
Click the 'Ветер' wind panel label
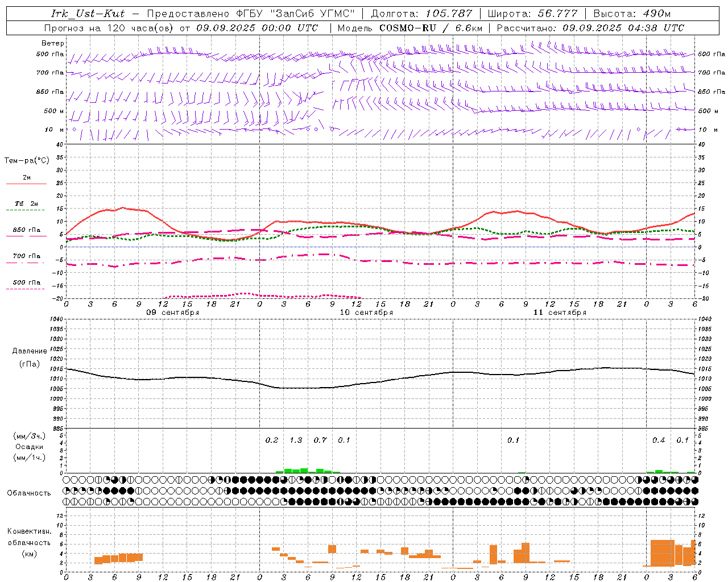(53, 43)
